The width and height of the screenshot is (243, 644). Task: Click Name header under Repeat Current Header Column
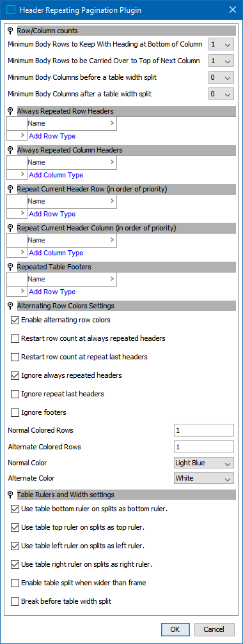point(72,240)
